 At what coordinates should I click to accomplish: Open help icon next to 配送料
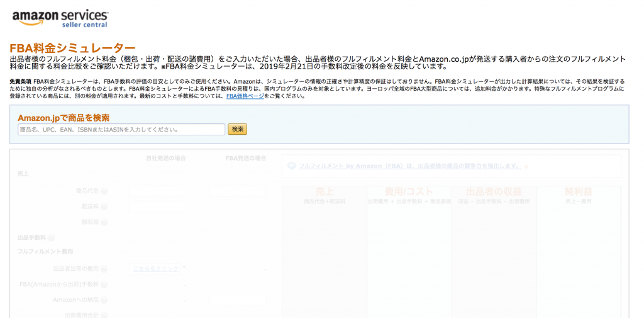(104, 207)
